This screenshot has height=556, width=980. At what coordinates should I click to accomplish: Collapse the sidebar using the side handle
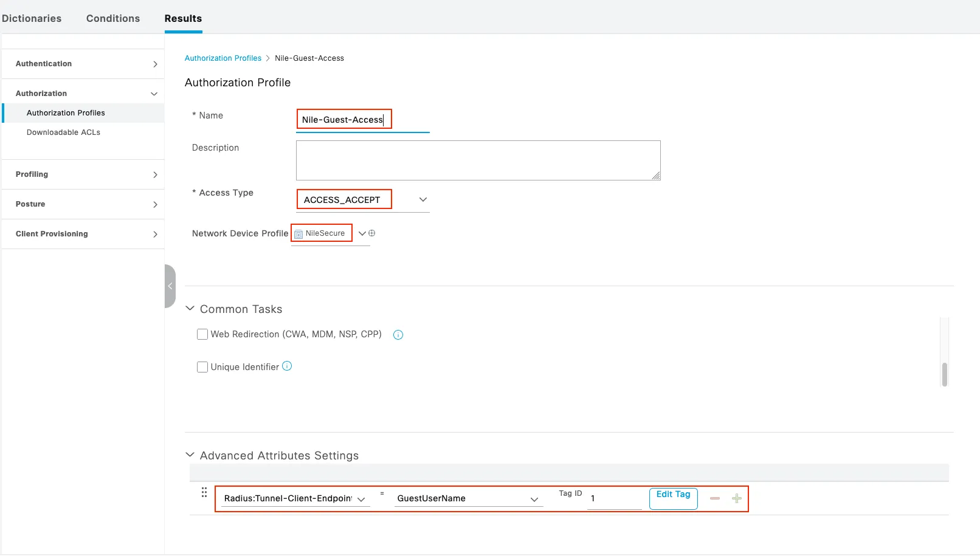point(170,286)
